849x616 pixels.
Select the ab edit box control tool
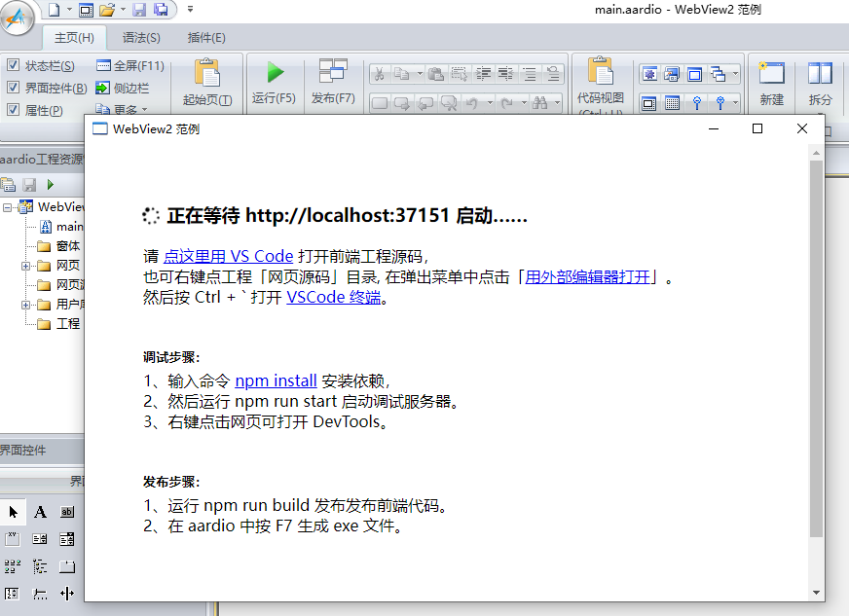coord(67,512)
